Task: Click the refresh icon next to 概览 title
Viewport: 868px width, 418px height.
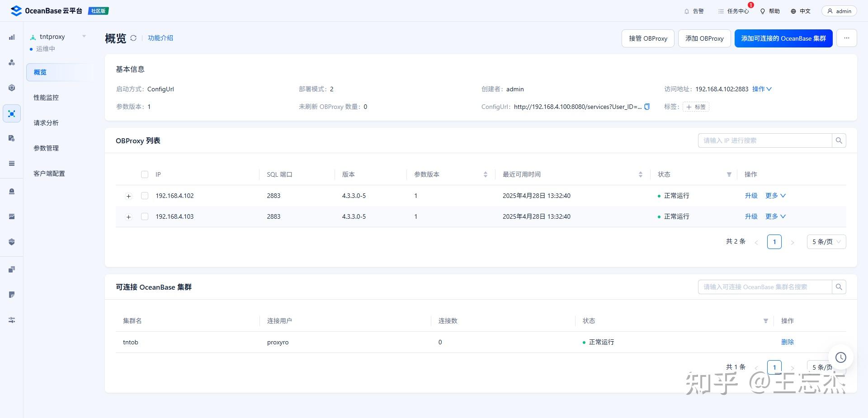Action: pos(133,38)
